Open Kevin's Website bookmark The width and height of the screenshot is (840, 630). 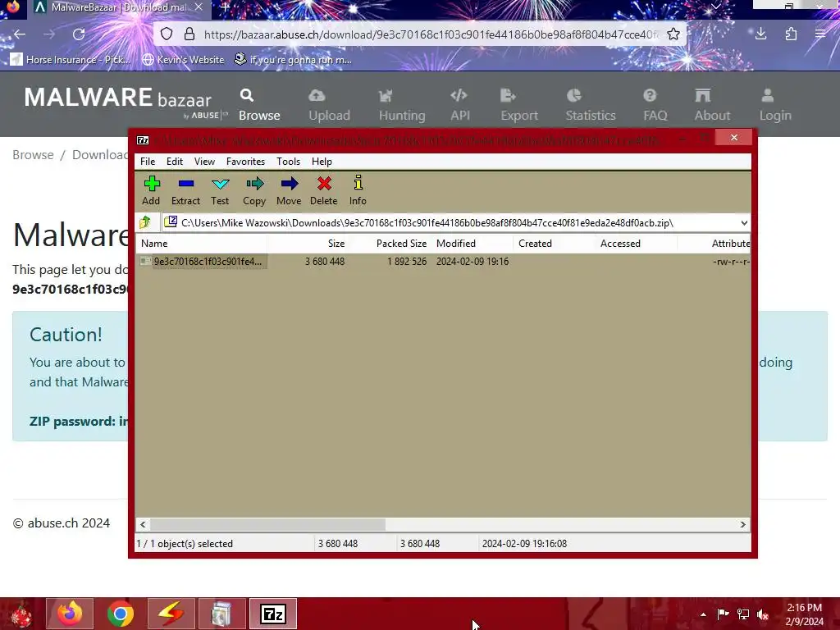[183, 59]
